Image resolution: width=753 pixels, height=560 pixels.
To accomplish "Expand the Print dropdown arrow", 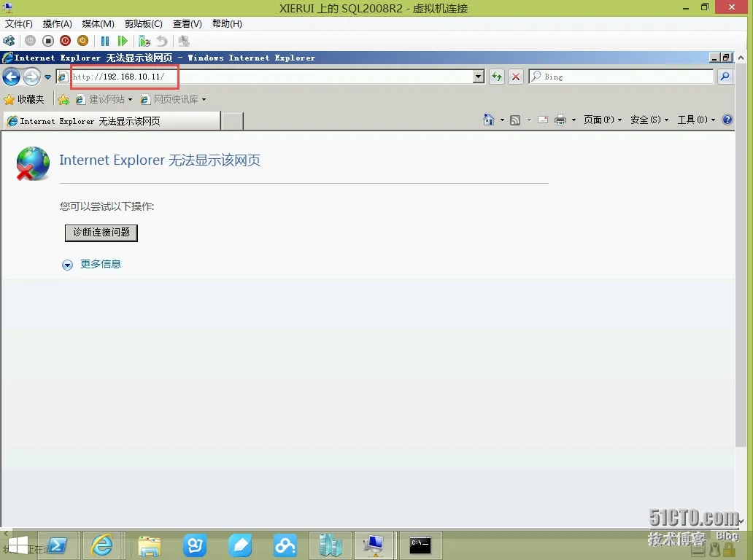I will pyautogui.click(x=574, y=120).
